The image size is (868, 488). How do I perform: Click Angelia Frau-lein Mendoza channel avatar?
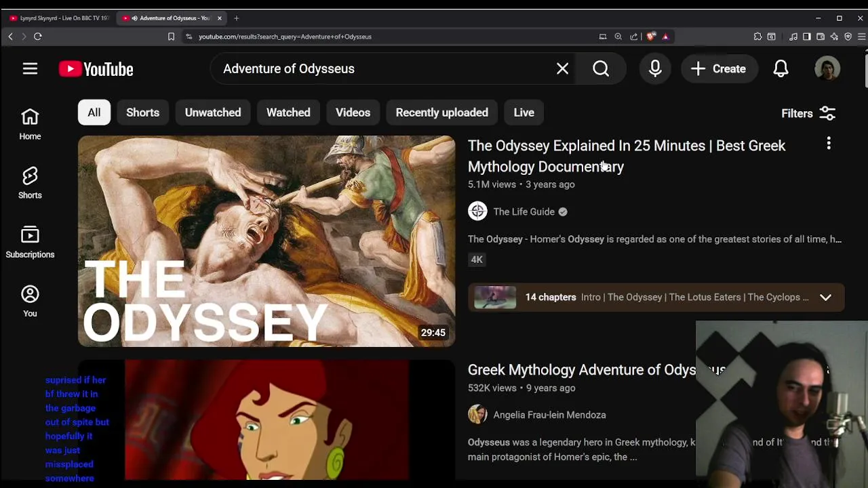coord(477,415)
